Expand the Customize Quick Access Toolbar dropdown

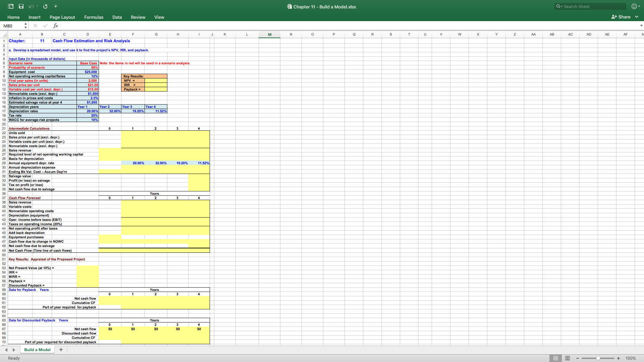click(x=56, y=6)
